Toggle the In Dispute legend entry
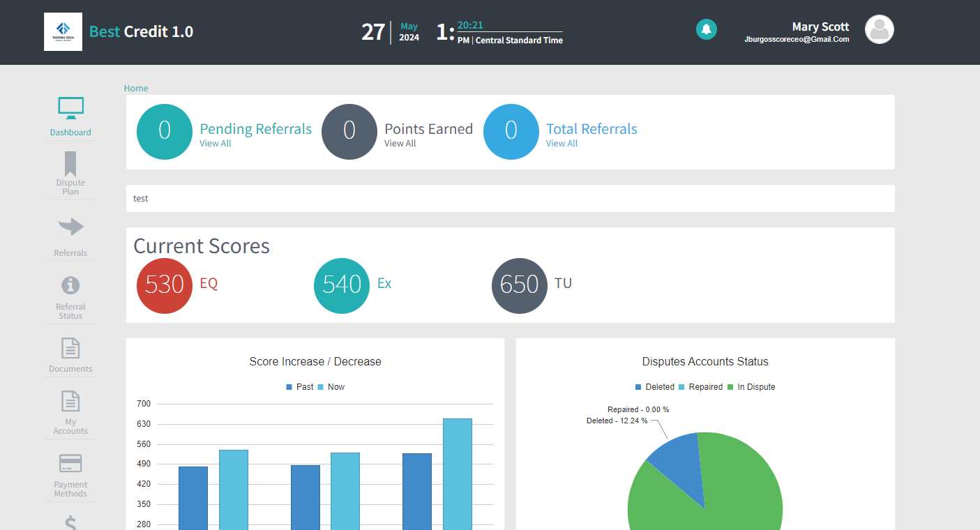The height and width of the screenshot is (530, 980). point(751,387)
